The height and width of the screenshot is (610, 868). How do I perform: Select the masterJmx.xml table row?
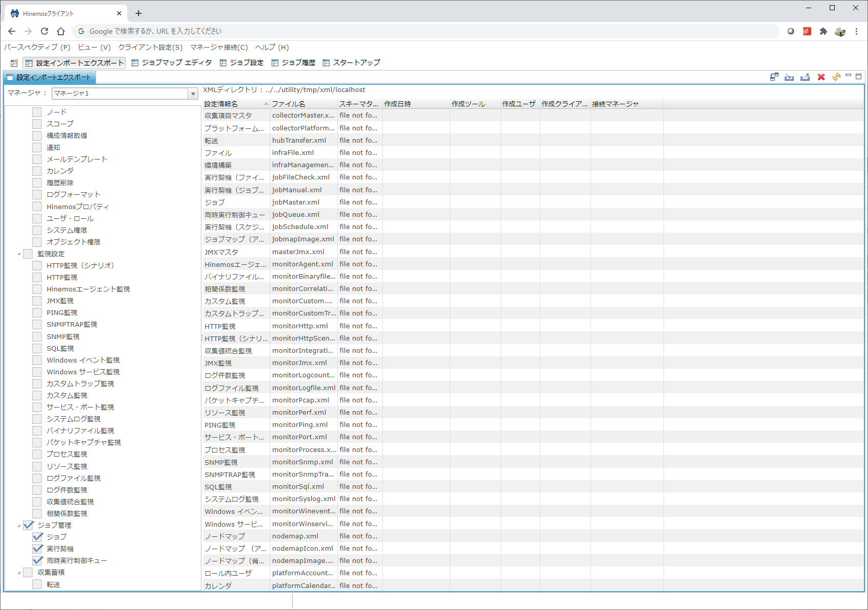533,252
